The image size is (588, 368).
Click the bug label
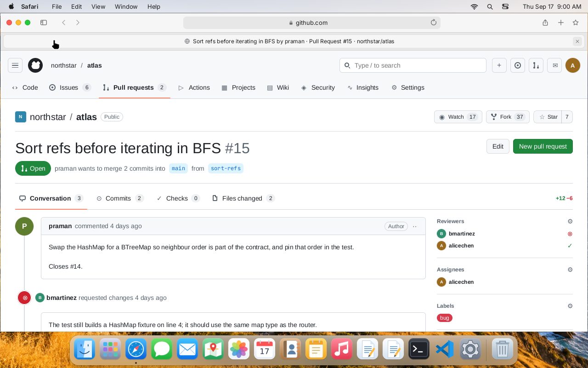(x=445, y=318)
